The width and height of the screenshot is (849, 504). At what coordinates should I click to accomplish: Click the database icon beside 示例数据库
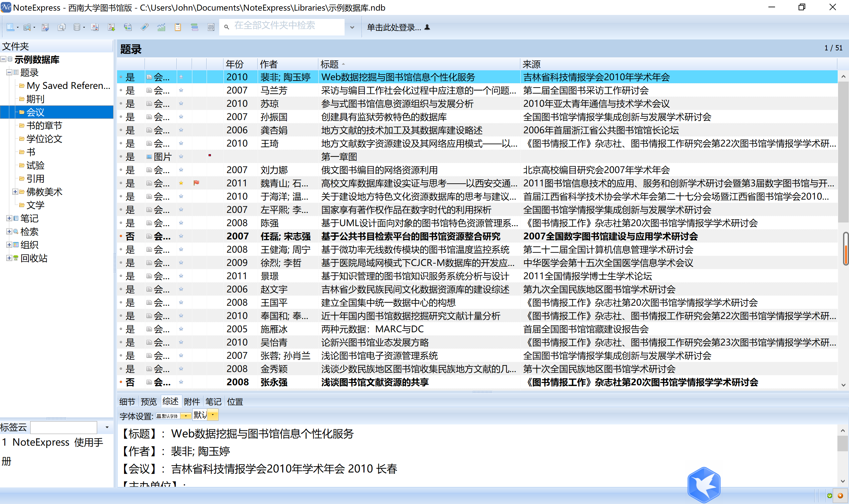pyautogui.click(x=10, y=59)
